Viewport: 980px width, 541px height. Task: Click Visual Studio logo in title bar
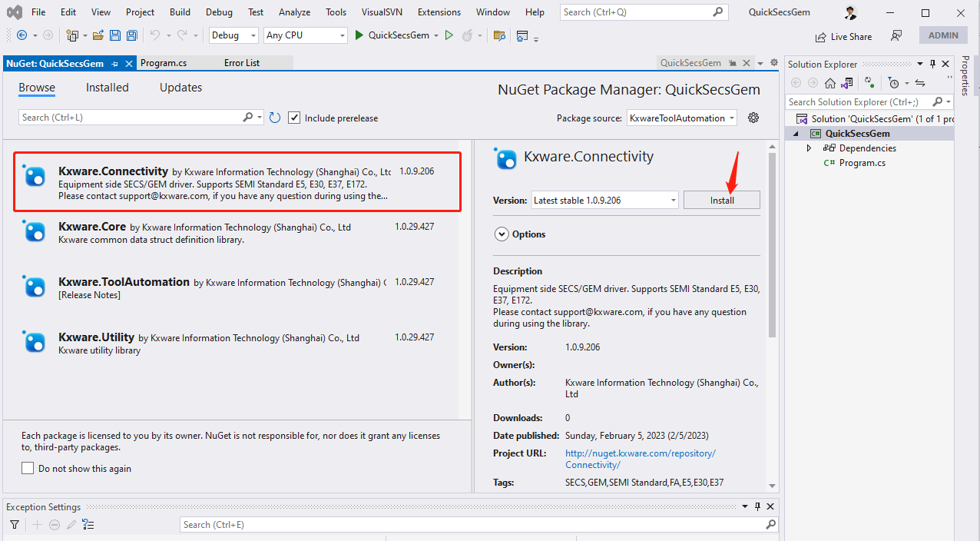tap(14, 12)
